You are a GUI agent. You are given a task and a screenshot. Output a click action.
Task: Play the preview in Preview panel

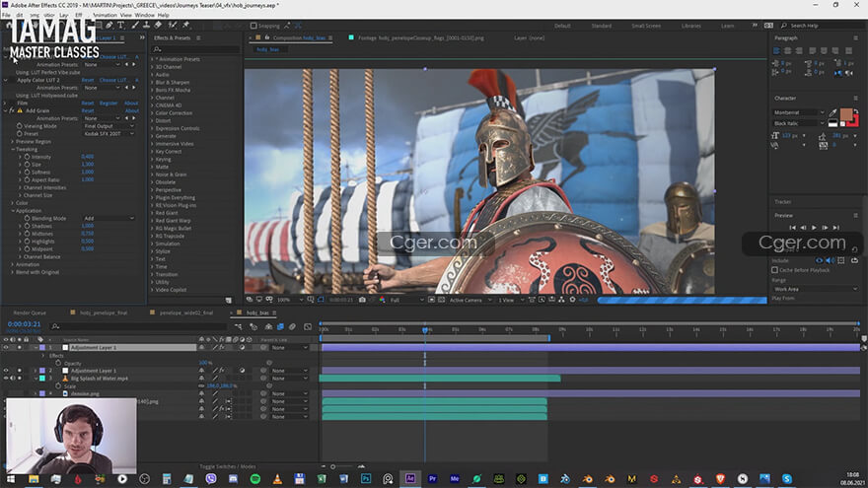pyautogui.click(x=814, y=228)
